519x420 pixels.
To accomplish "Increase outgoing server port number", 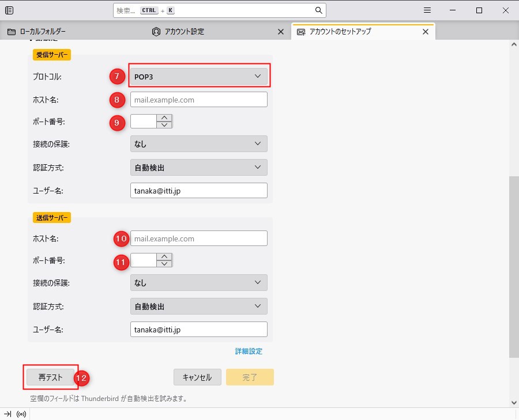I will [164, 256].
